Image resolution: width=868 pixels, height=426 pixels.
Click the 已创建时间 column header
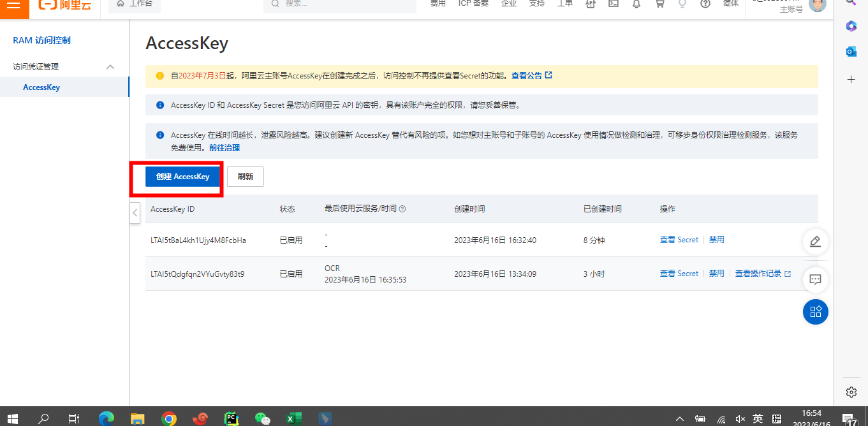point(603,209)
